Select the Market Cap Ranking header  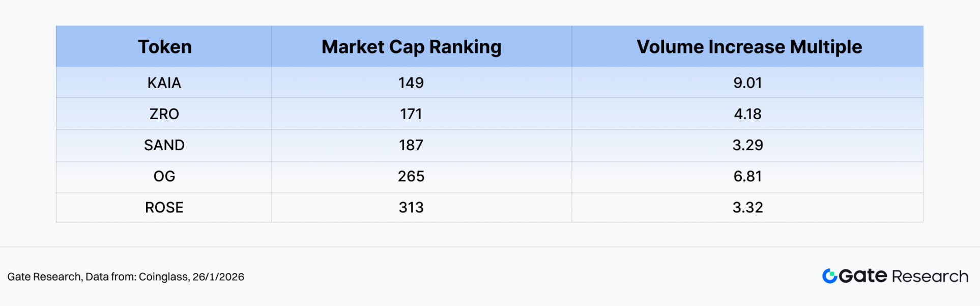click(411, 47)
